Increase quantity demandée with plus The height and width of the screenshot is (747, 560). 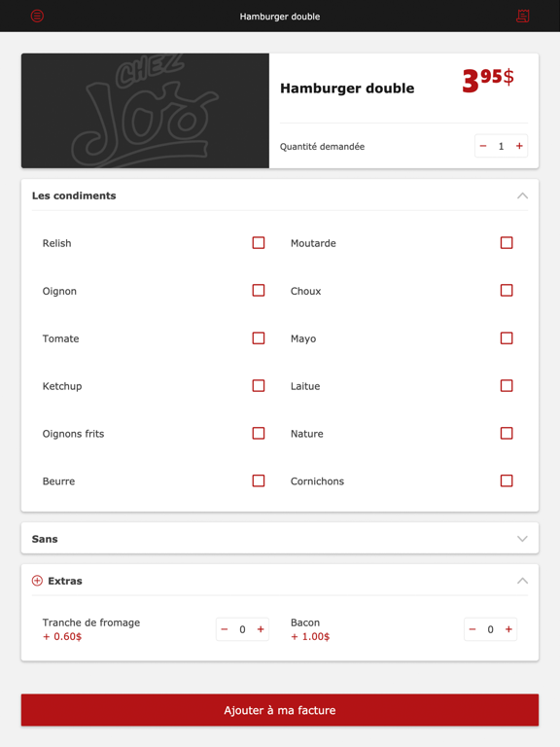[519, 146]
